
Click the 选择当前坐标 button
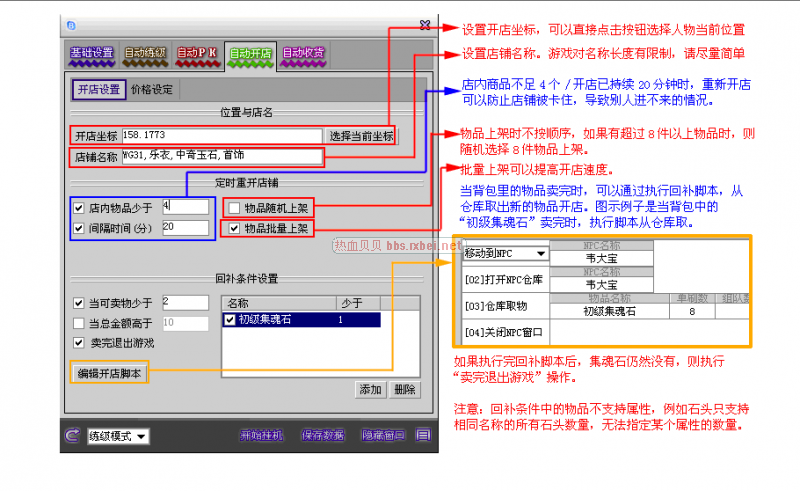click(x=361, y=135)
